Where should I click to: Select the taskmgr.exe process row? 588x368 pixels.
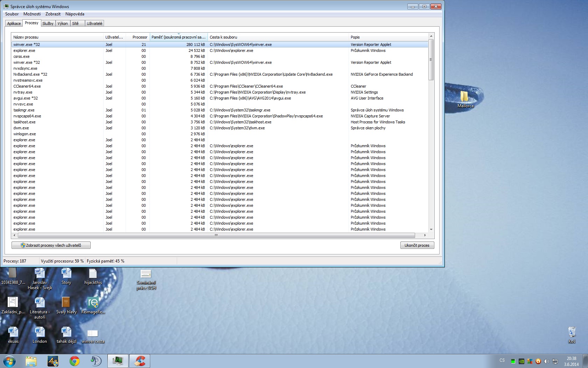click(24, 110)
